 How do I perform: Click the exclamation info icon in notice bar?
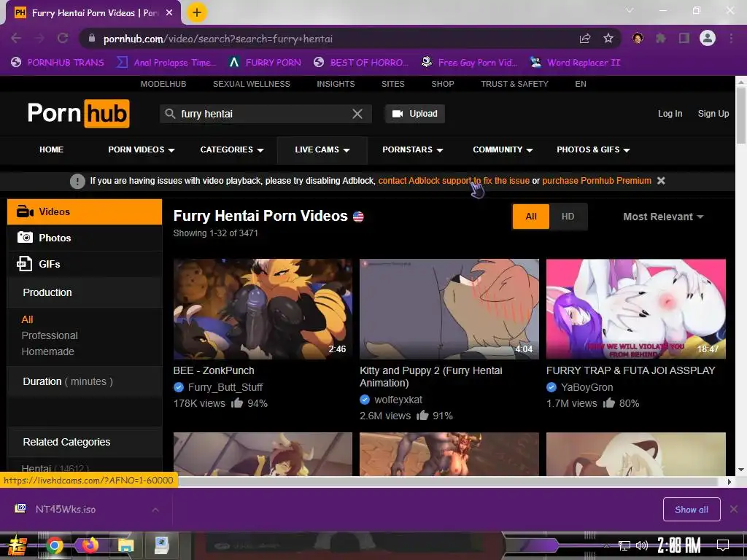click(x=77, y=181)
